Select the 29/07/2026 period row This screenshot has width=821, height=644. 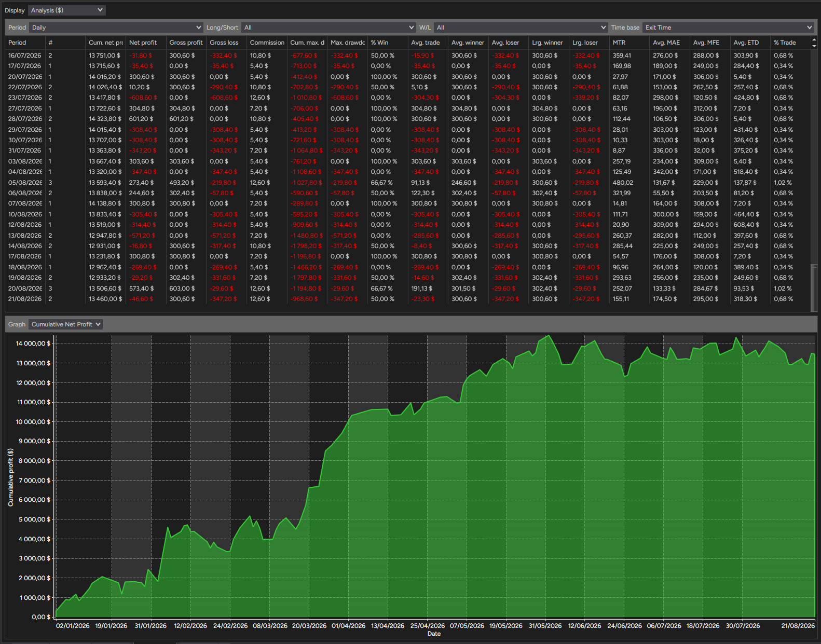407,130
